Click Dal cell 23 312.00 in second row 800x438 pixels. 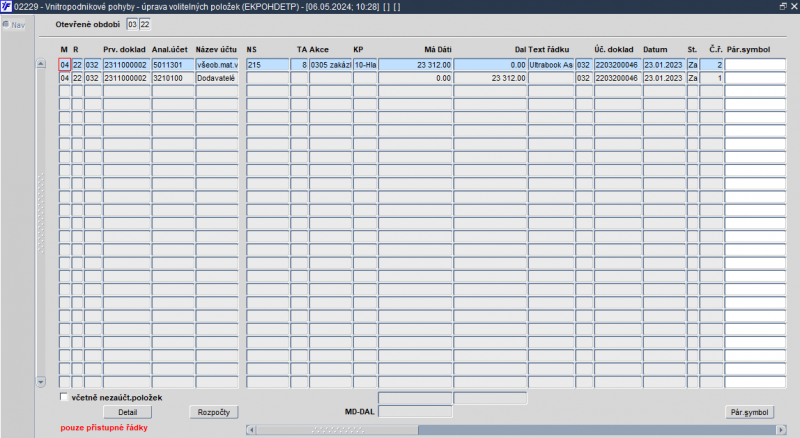click(490, 78)
